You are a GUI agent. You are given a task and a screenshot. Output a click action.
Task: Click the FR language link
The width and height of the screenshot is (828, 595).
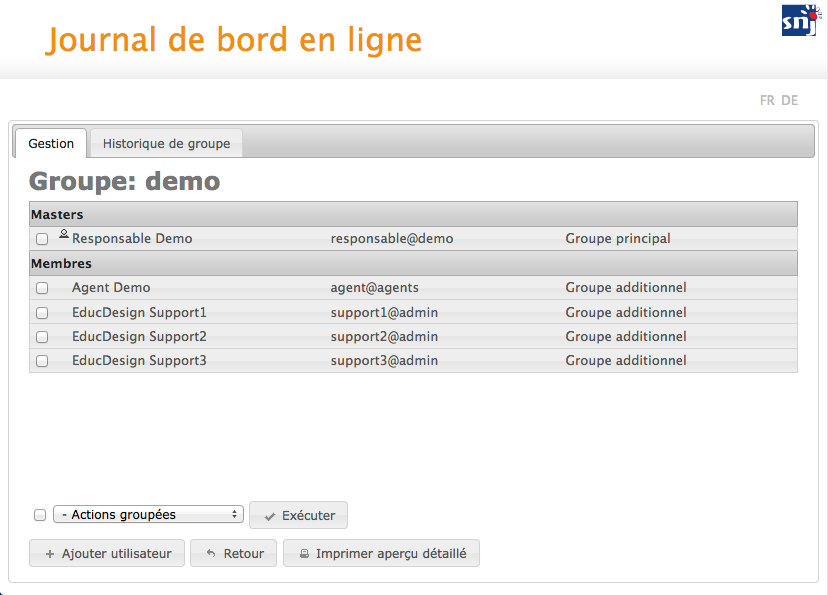point(768,100)
